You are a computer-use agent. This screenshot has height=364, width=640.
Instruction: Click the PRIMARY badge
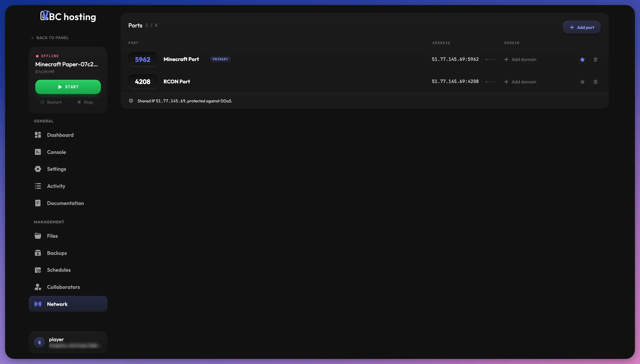220,59
